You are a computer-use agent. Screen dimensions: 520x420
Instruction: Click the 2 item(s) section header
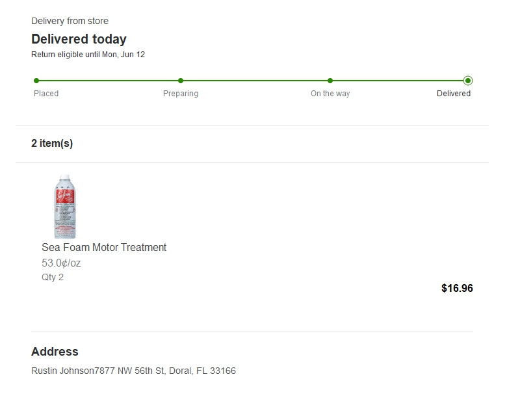[x=52, y=143]
